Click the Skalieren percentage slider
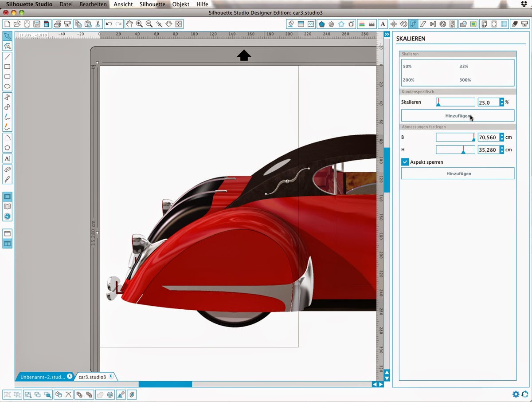 point(455,102)
